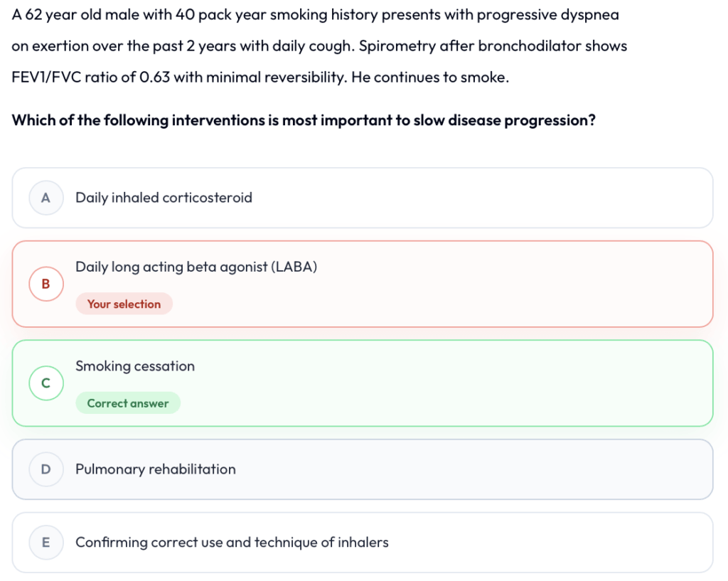Click the 'Your selection' red label

(124, 304)
